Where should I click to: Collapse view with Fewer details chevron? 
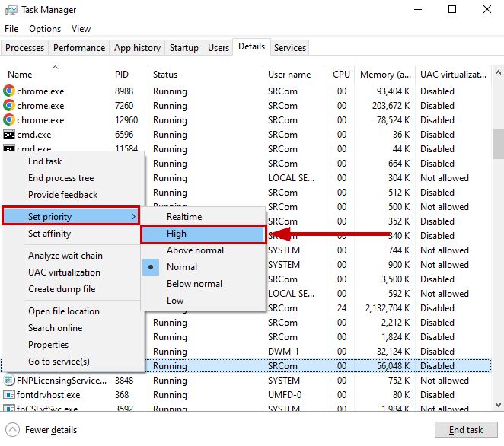point(12,430)
